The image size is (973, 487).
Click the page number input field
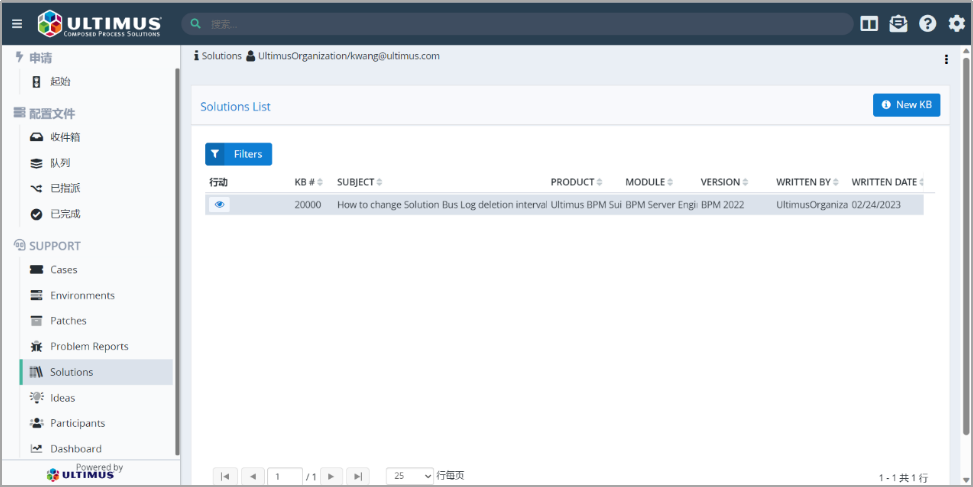tap(285, 476)
